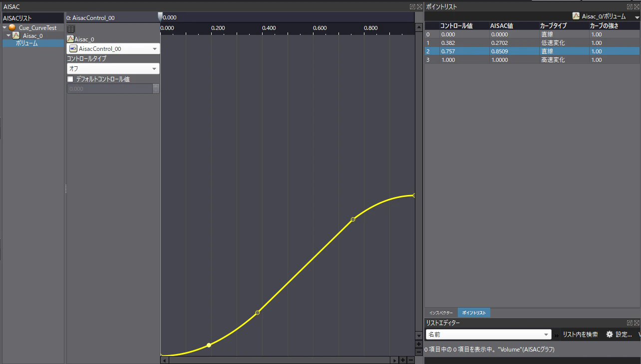
Task: Float the point list panel
Action: [x=630, y=6]
